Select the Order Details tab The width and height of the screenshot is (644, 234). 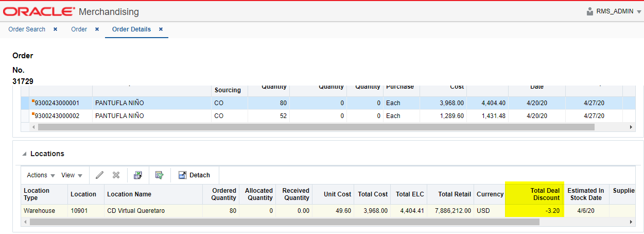point(131,29)
